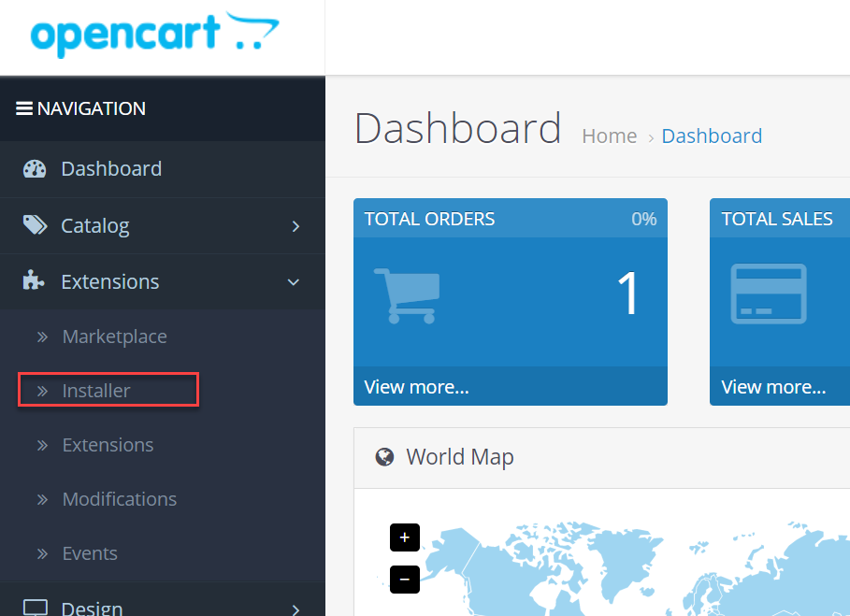Click the TOTAL ORDERS tile heading
The image size is (850, 616).
point(429,219)
